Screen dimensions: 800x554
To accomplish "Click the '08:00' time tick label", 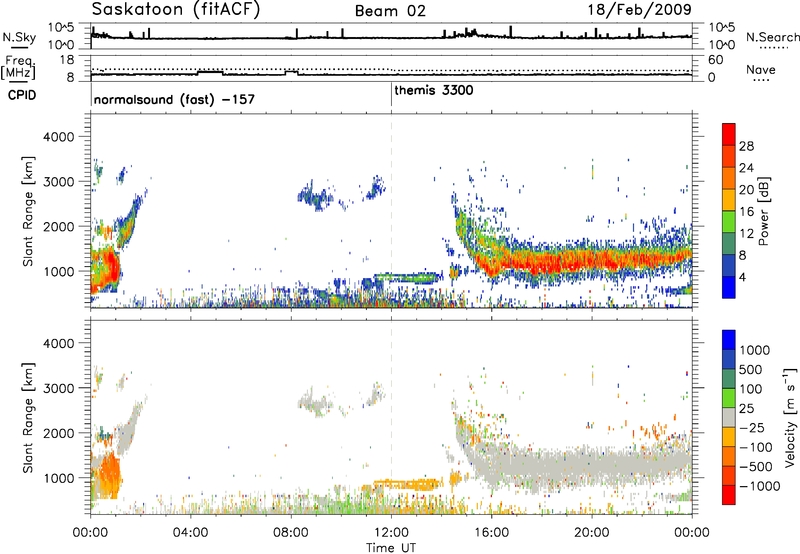I will 291,533.
